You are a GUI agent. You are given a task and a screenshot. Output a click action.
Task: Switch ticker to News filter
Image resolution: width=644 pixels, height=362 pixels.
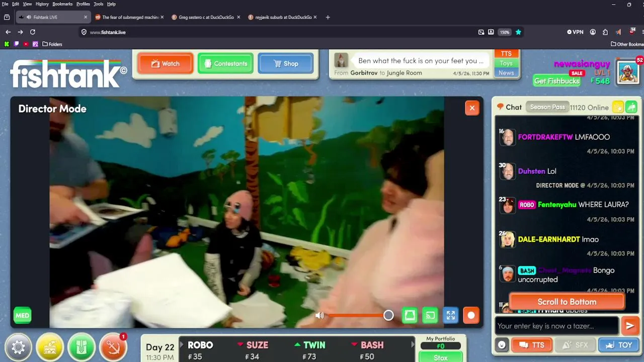coord(506,73)
